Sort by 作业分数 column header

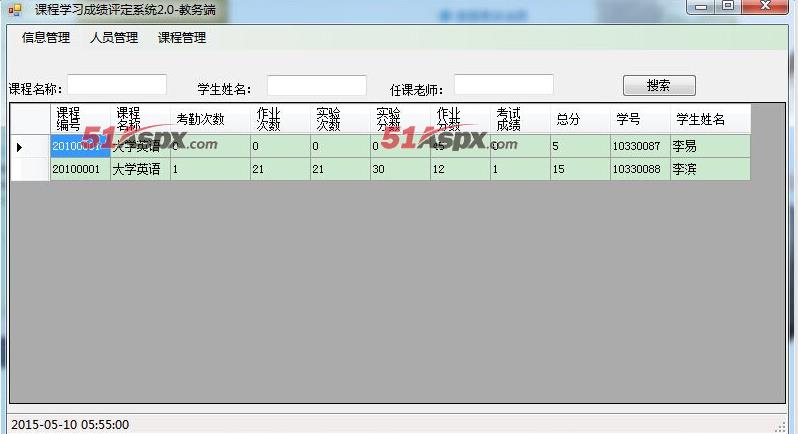(460, 119)
